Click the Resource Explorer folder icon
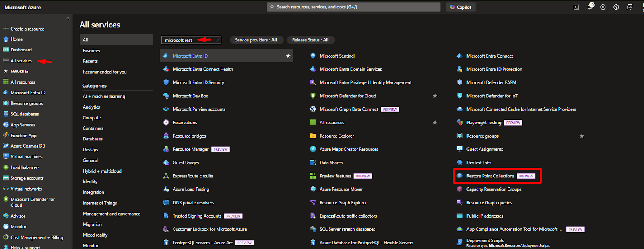 313,136
